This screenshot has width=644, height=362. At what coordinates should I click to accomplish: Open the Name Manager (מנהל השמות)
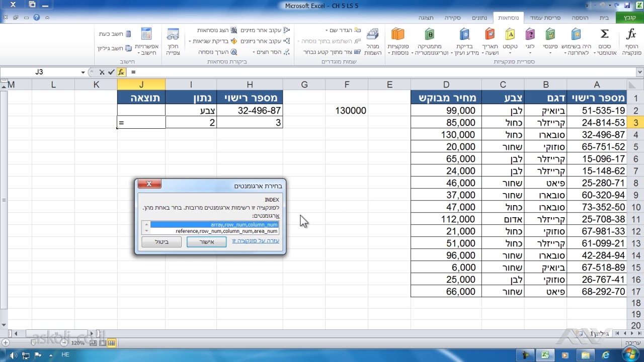point(373,41)
